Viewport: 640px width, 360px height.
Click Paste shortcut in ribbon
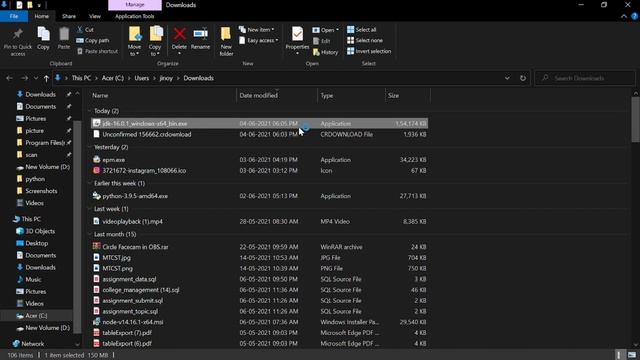coord(97,51)
